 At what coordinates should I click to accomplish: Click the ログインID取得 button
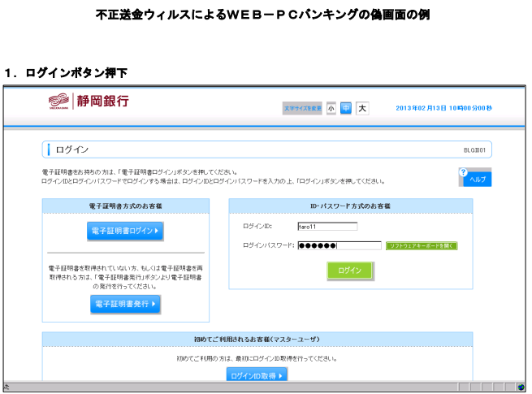coord(257,375)
